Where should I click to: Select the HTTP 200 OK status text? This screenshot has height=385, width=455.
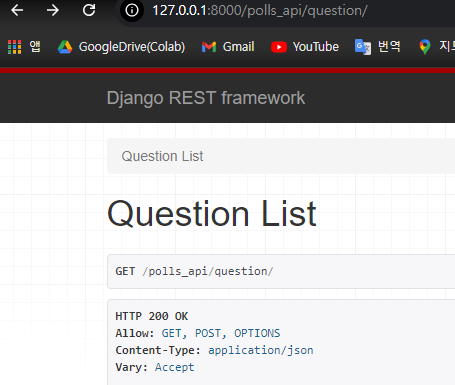click(x=152, y=316)
